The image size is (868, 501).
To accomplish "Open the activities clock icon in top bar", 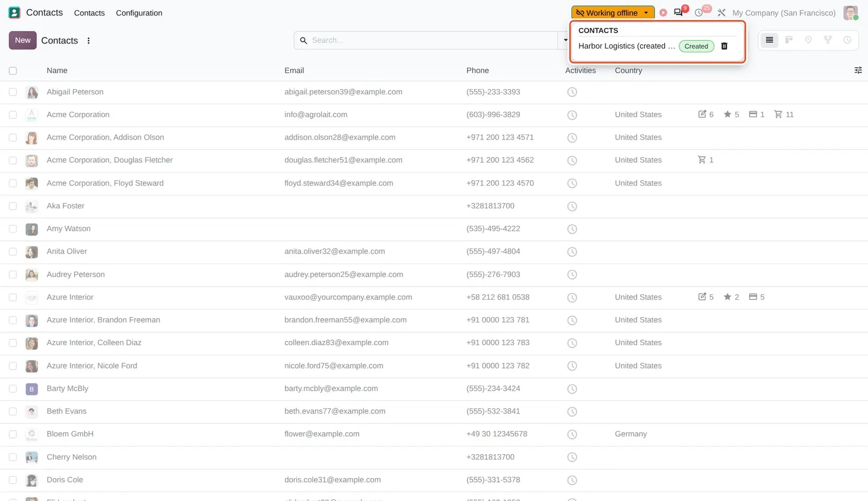I will tap(699, 12).
